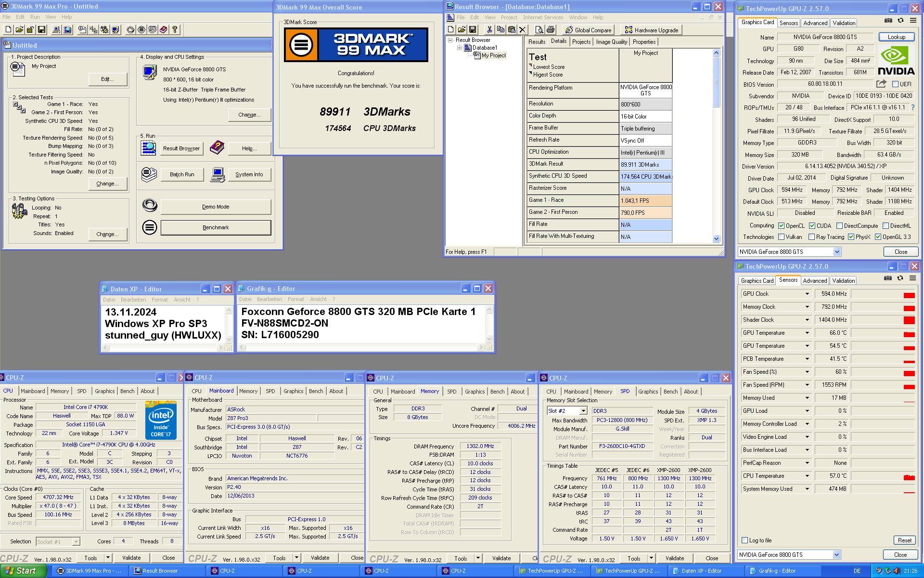Toggle the OpenCL checkbox

(781, 225)
